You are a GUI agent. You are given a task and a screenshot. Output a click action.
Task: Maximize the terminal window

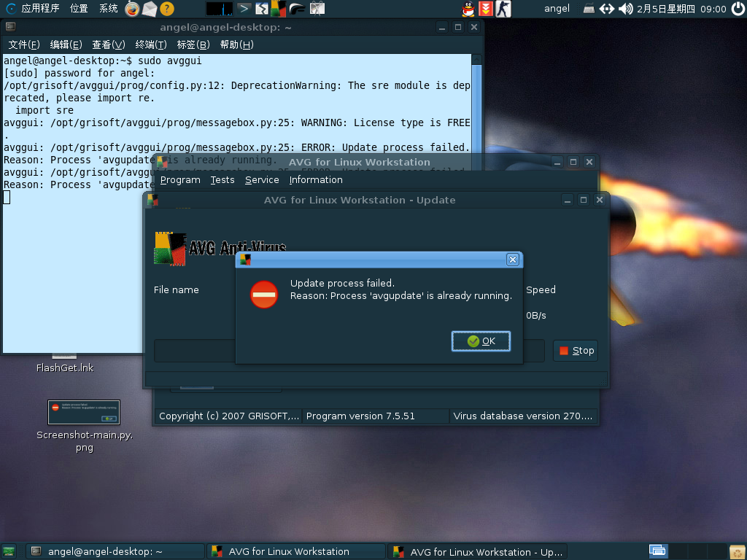tap(458, 27)
